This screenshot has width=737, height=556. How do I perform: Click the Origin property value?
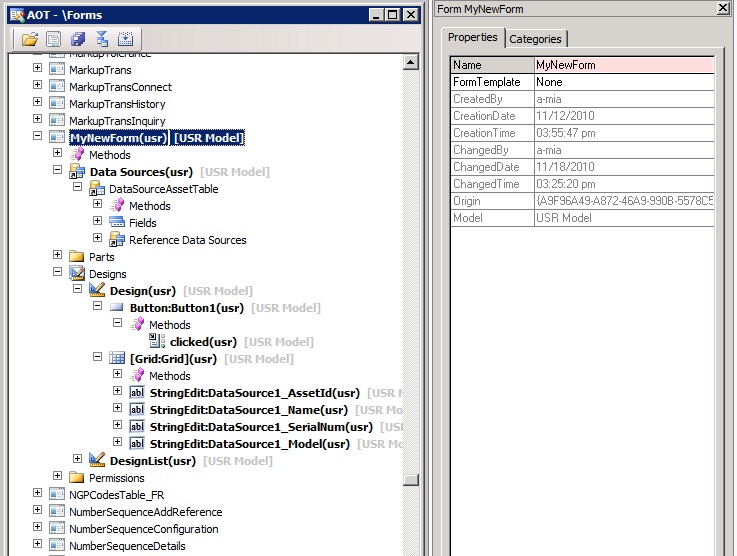tap(624, 201)
